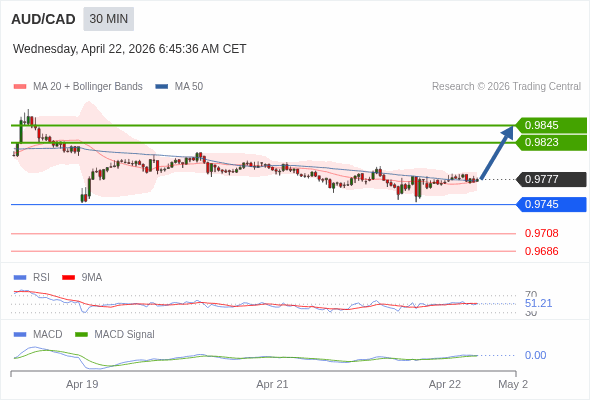590x400 pixels.
Task: Click the MACD Signal legend label
Action: pyautogui.click(x=125, y=335)
